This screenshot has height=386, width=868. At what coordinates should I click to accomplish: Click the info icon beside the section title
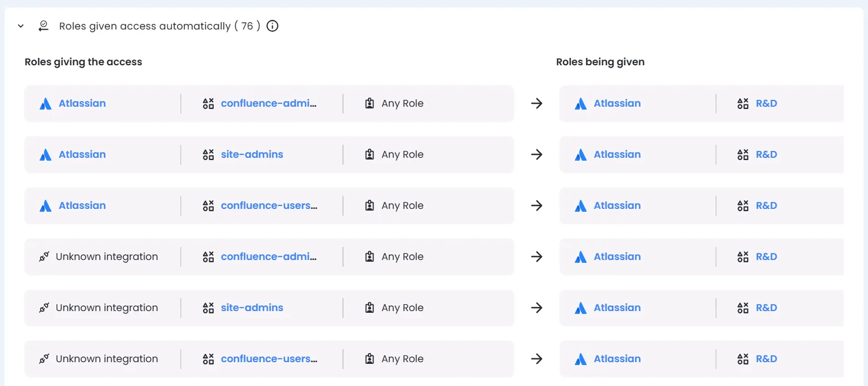(x=272, y=26)
